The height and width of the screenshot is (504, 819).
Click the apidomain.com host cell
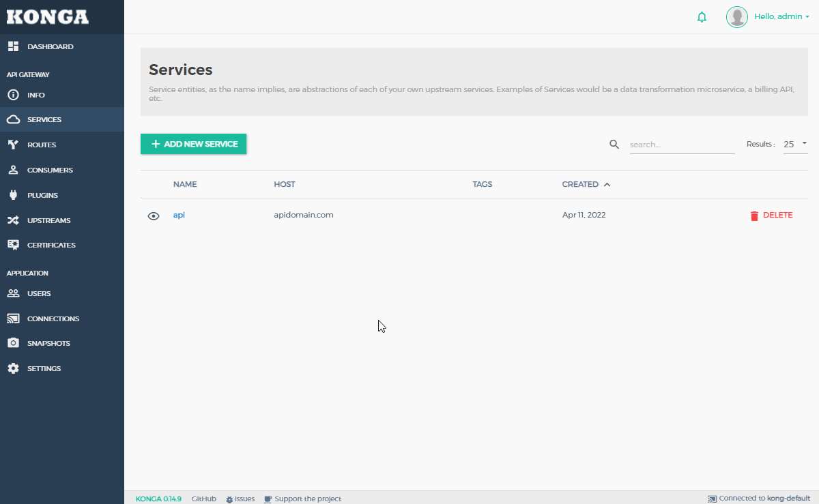click(304, 215)
